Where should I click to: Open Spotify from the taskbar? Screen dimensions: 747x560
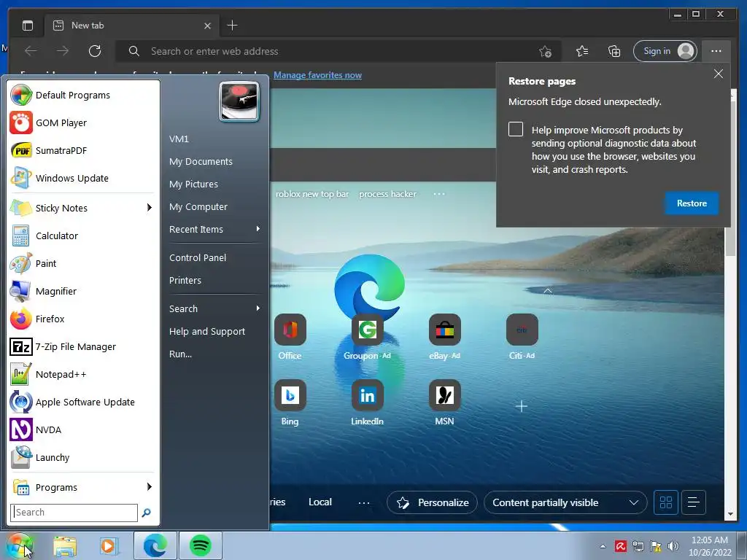[201, 545]
